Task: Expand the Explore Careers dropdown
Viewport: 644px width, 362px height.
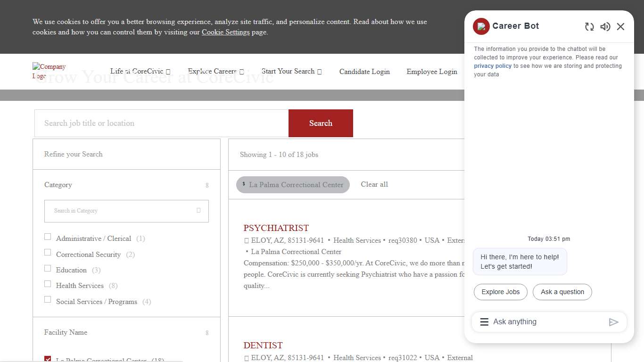Action: [x=215, y=72]
